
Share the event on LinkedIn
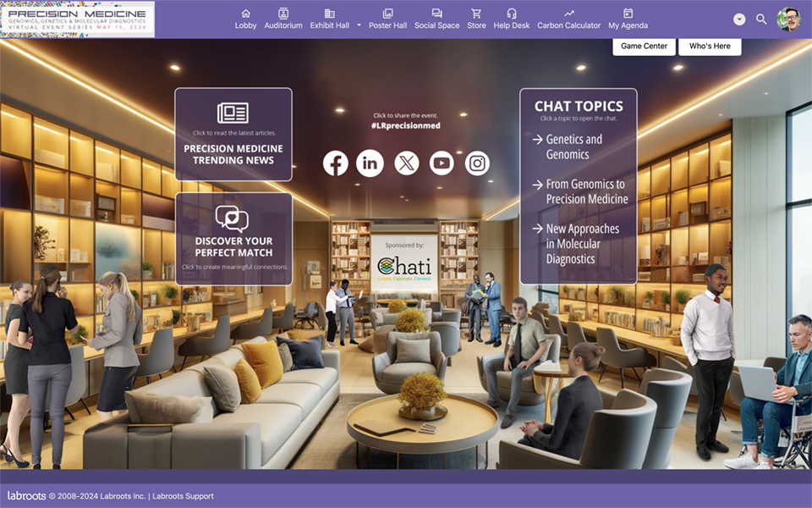(370, 163)
